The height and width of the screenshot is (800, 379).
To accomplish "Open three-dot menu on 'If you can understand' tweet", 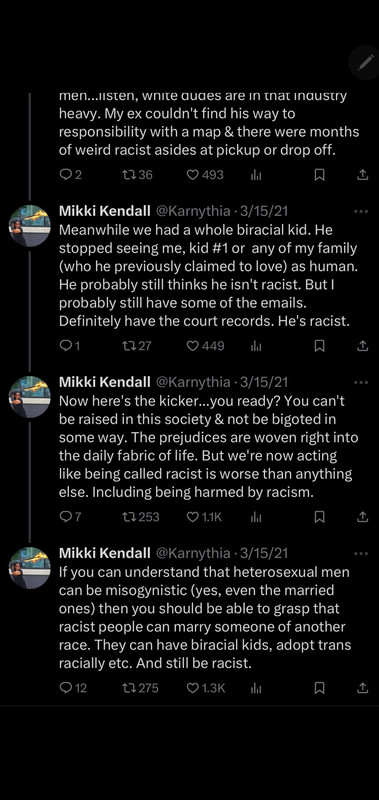I will (361, 553).
